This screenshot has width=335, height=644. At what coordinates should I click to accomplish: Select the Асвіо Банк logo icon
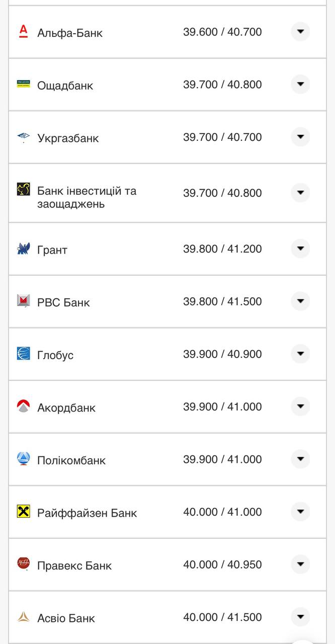23,618
